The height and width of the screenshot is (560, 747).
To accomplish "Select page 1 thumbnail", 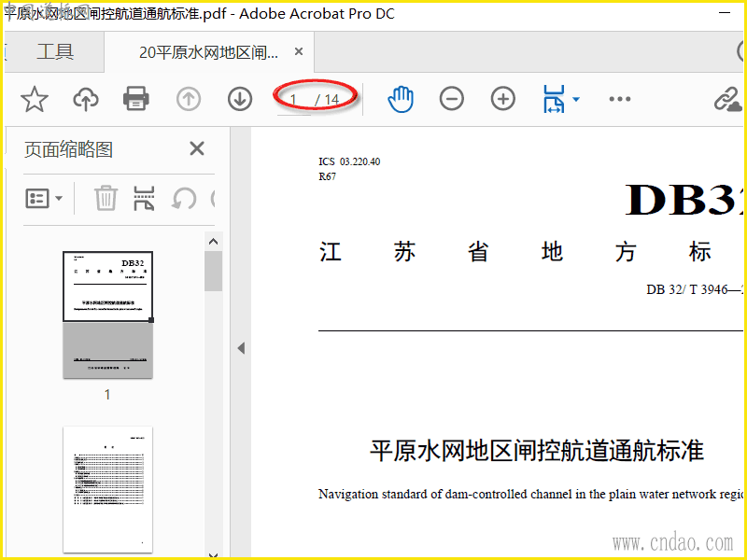I will (107, 315).
